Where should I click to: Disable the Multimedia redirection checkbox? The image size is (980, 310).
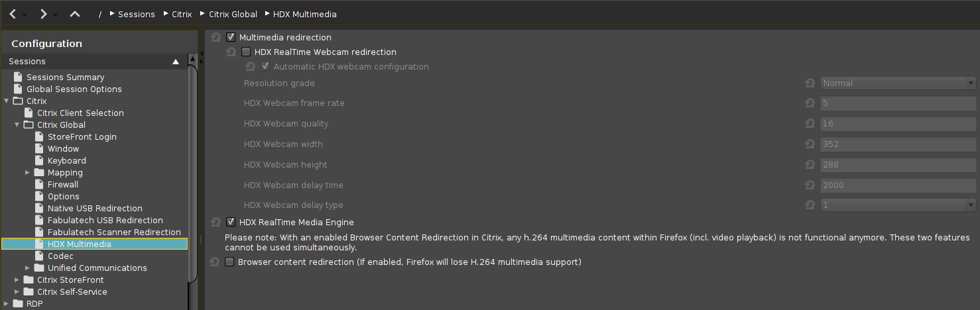coord(231,38)
